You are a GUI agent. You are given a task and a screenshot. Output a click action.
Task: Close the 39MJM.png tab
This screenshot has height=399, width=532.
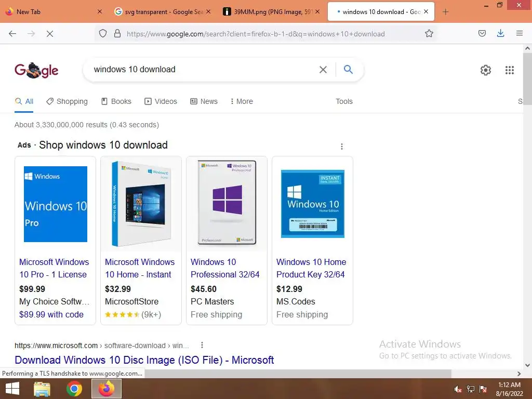(x=317, y=11)
